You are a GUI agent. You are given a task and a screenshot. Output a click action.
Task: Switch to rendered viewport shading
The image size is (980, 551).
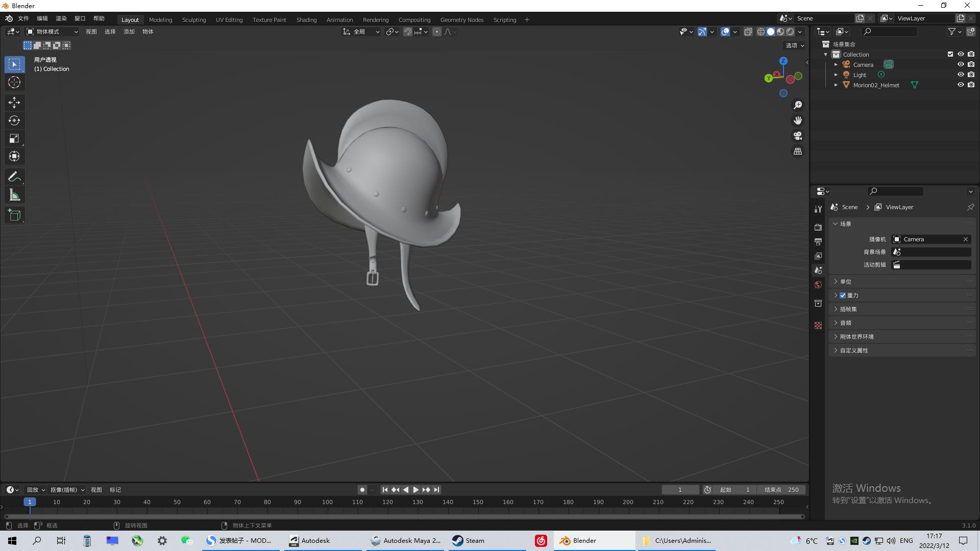click(x=790, y=32)
